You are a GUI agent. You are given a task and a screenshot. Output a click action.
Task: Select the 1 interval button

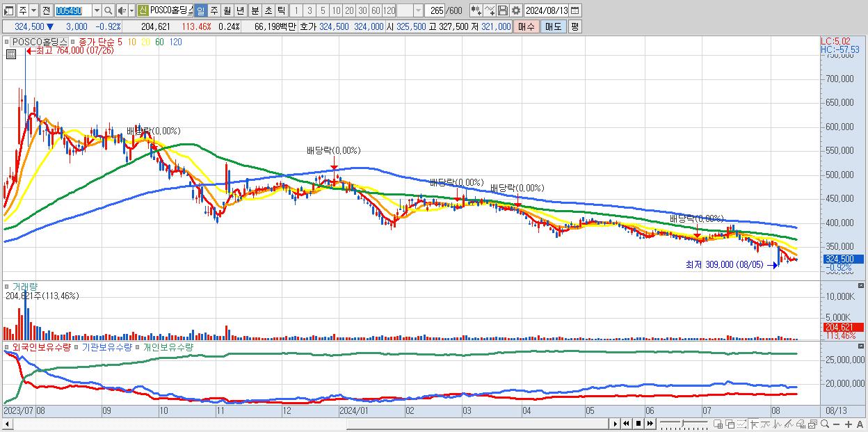coord(296,10)
